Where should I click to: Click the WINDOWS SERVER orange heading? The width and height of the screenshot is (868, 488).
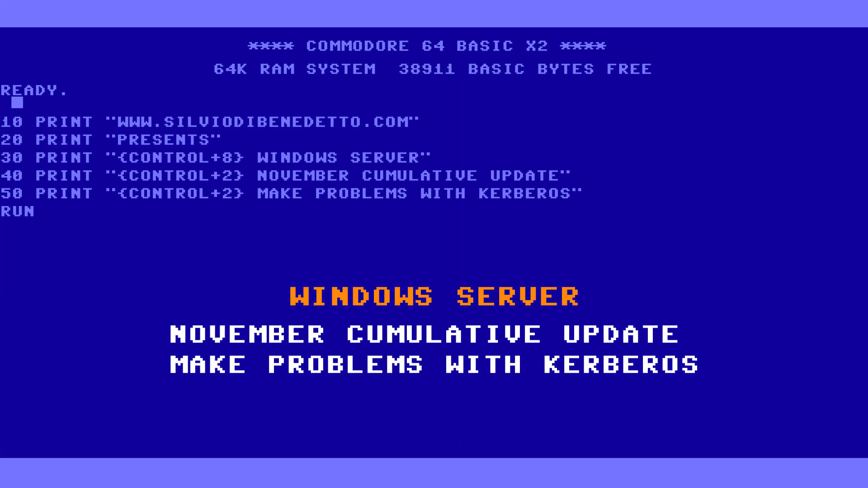[x=434, y=296]
